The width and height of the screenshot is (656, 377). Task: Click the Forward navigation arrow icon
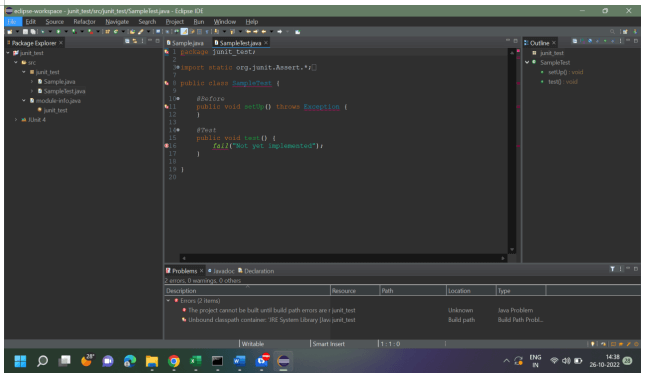279,32
